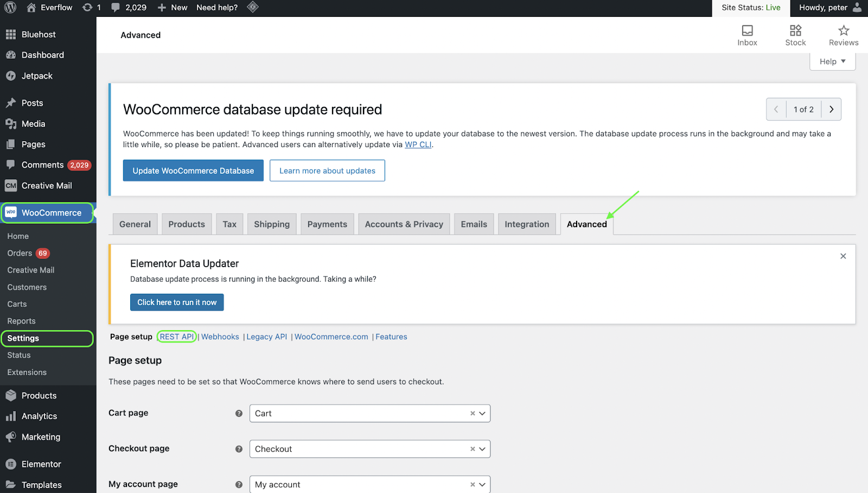Viewport: 868px width, 493px height.
Task: Open Carts in WooCommerce submenu
Action: 17,304
